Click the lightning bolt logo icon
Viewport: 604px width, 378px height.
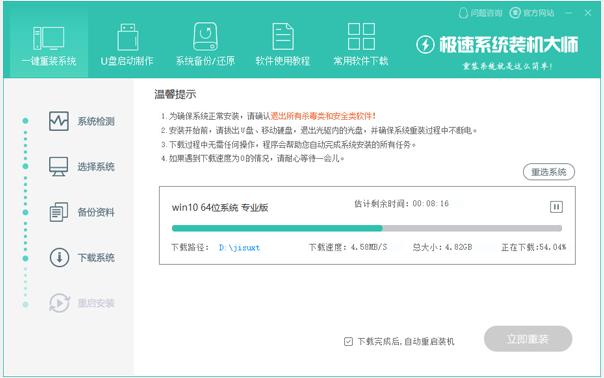pos(425,45)
